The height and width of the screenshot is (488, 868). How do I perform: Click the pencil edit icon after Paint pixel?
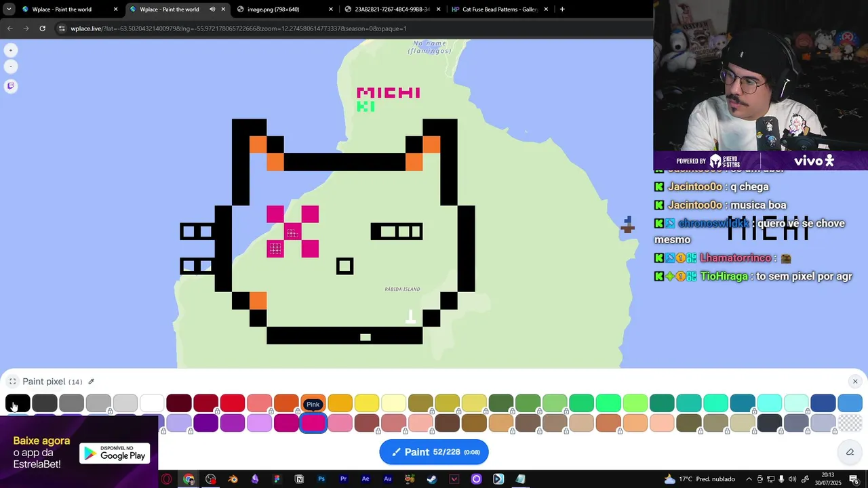pos(91,382)
